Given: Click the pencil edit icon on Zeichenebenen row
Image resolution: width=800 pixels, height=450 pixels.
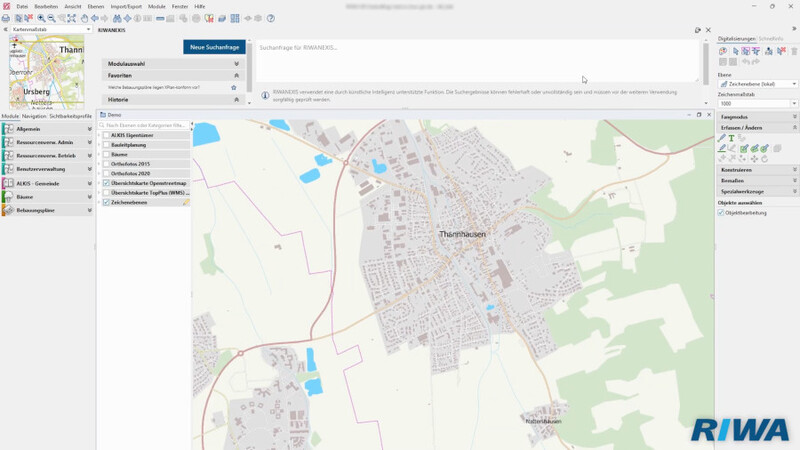Looking at the screenshot, I should click(x=186, y=203).
